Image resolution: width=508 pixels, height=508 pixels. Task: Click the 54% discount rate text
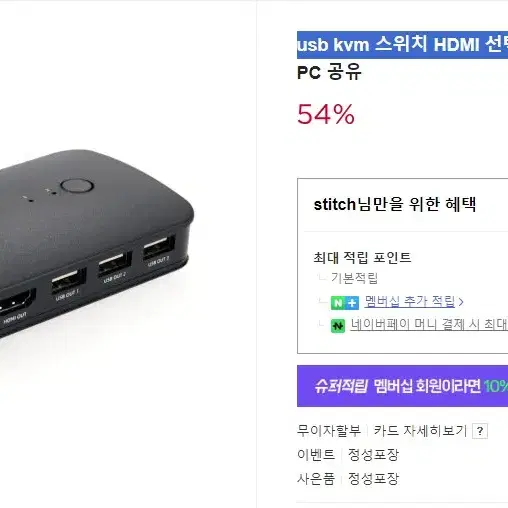(x=326, y=114)
